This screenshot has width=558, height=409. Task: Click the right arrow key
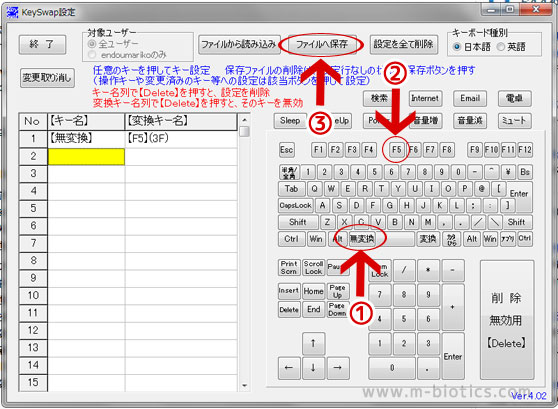coord(338,368)
